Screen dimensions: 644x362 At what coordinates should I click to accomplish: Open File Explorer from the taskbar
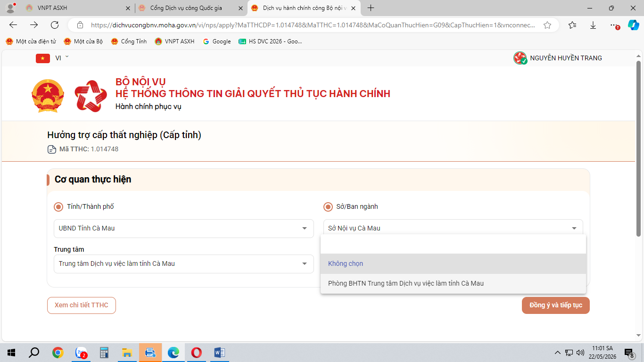127,353
